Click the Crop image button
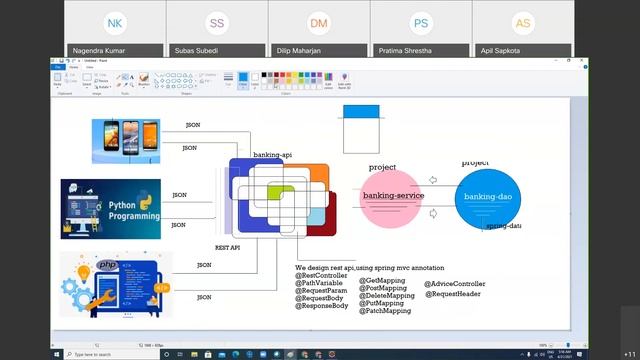The width and height of the screenshot is (640, 360). click(101, 75)
